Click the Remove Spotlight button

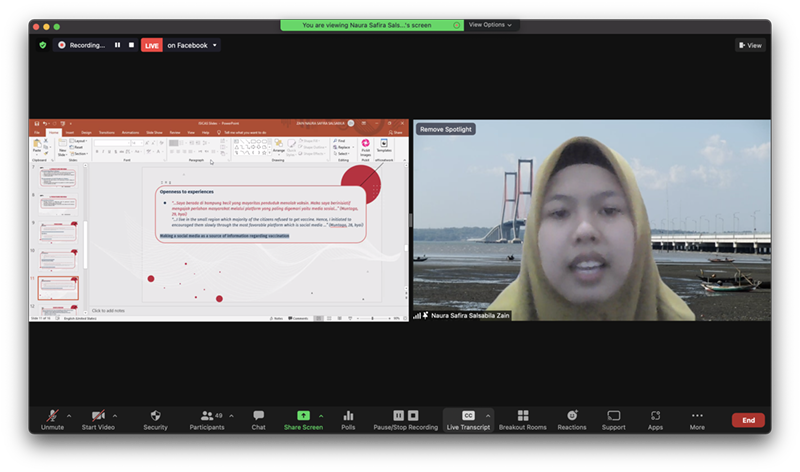tap(446, 129)
